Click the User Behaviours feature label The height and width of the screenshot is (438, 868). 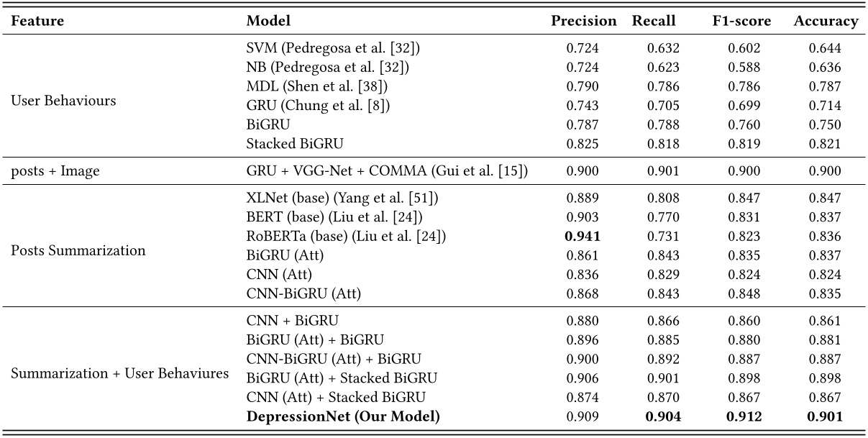coord(63,101)
